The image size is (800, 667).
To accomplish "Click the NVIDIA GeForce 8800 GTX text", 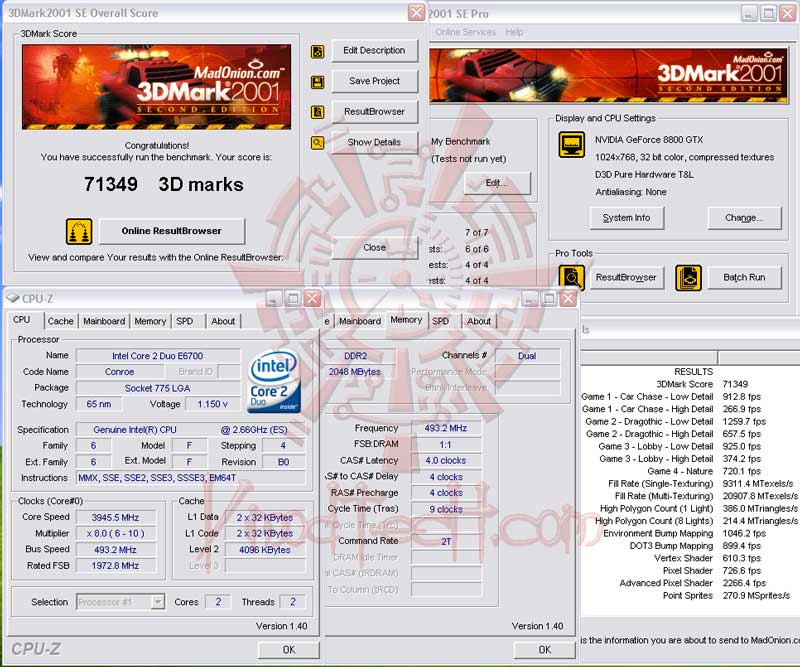I will 648,140.
